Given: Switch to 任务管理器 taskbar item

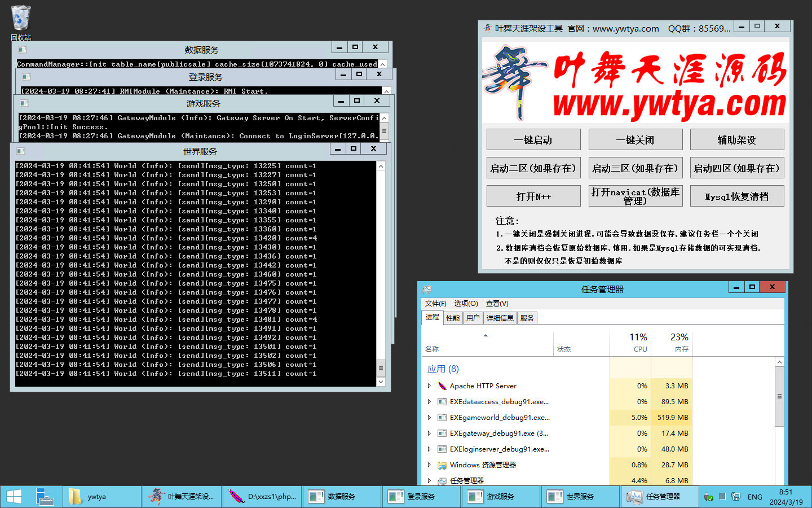Looking at the screenshot, I should pos(660,497).
